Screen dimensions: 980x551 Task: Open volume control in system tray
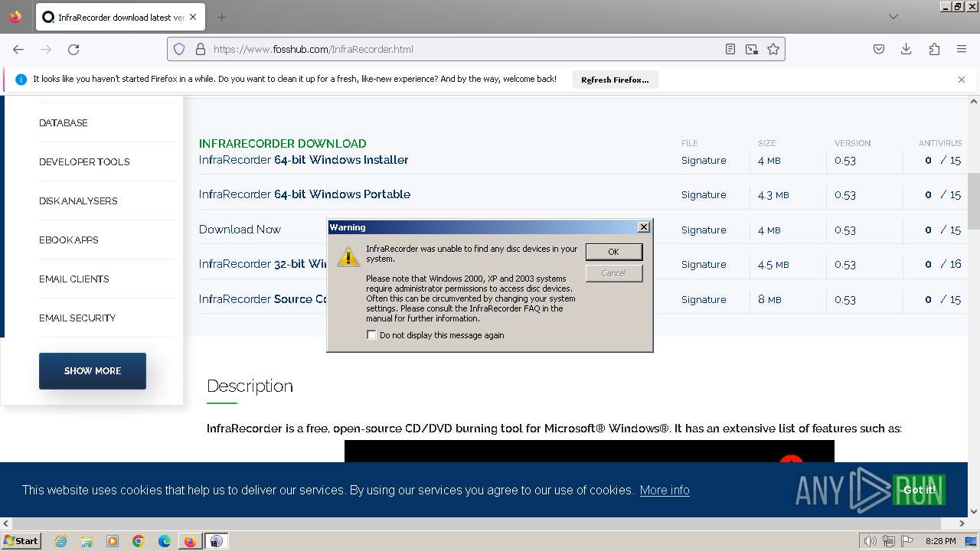pyautogui.click(x=871, y=541)
